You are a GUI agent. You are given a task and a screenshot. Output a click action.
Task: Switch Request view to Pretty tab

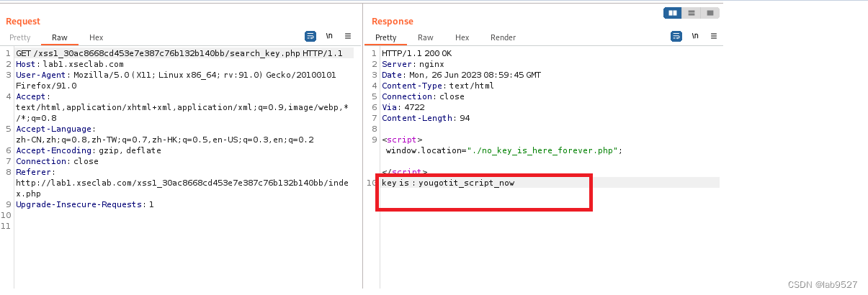click(x=20, y=37)
